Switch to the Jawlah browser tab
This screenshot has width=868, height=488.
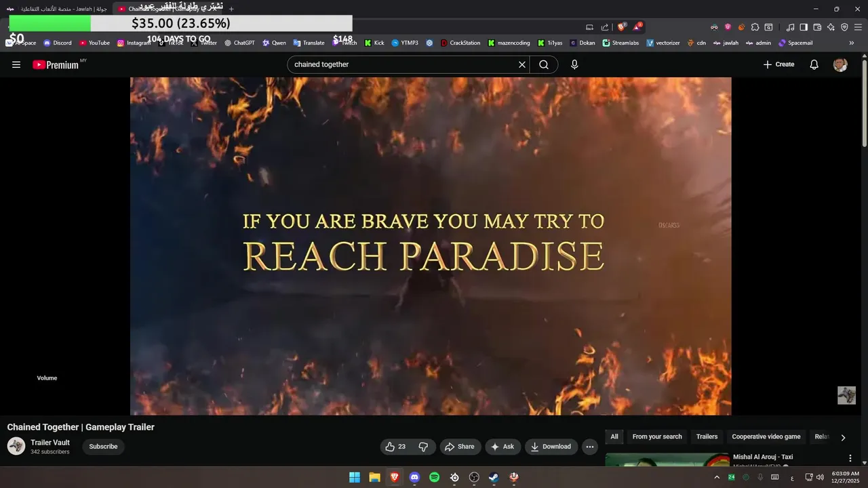point(56,9)
